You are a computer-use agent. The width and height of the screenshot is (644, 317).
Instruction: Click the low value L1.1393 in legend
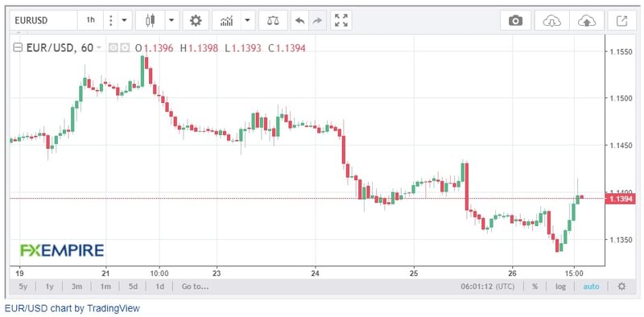[x=243, y=48]
